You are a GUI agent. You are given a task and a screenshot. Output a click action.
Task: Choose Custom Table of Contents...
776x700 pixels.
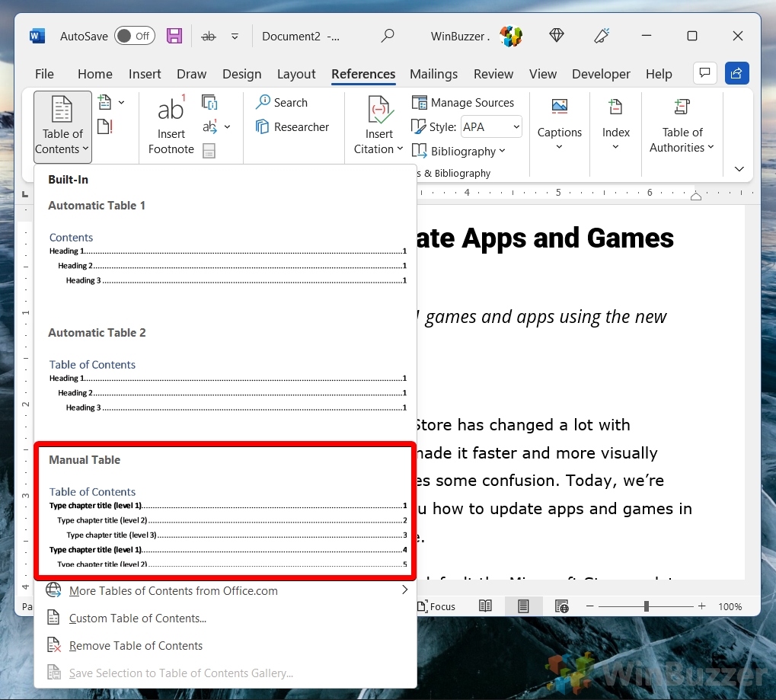pyautogui.click(x=137, y=618)
